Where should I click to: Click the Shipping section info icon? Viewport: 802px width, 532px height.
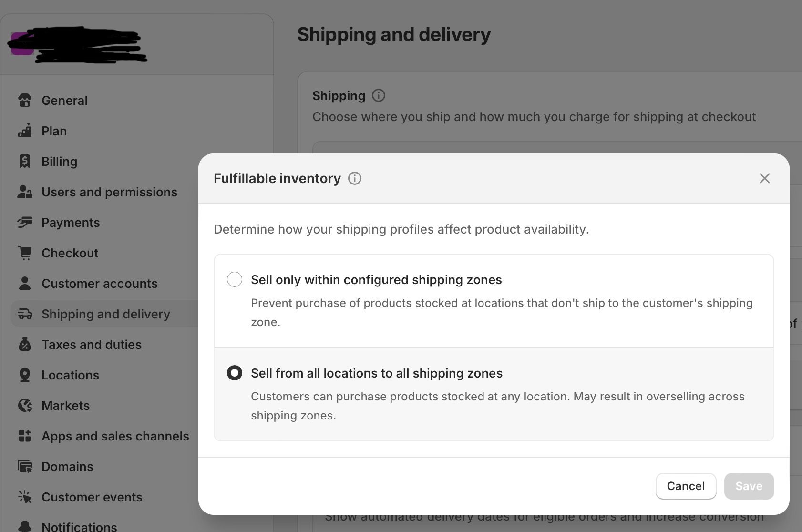379,96
